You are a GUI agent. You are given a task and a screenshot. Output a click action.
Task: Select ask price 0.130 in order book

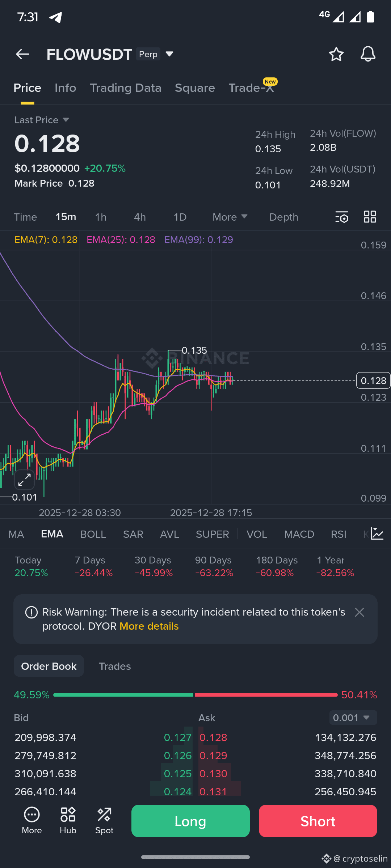(213, 774)
